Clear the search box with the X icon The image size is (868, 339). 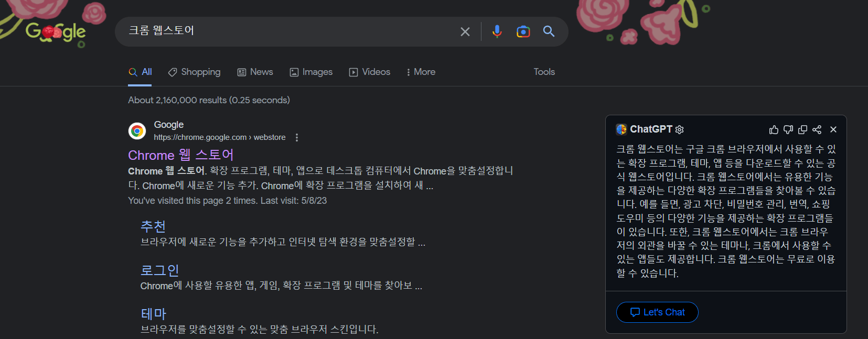click(465, 31)
